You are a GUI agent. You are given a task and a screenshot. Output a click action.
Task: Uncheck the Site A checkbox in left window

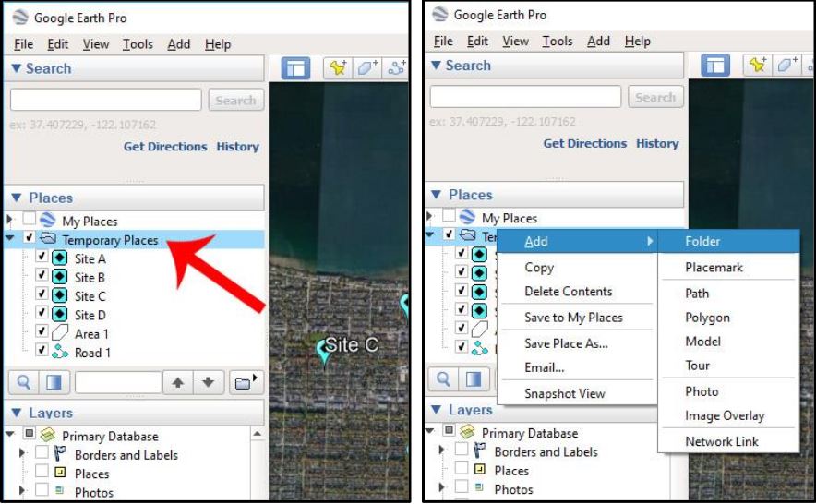pyautogui.click(x=42, y=258)
